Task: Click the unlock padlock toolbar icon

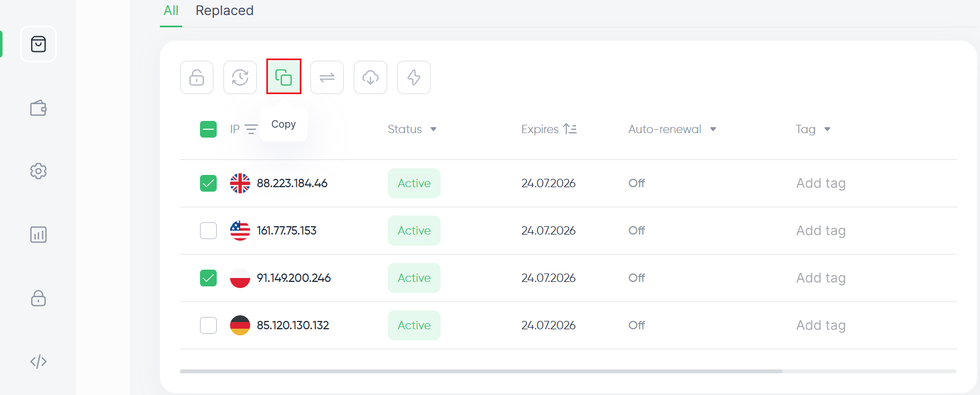Action: tap(197, 77)
